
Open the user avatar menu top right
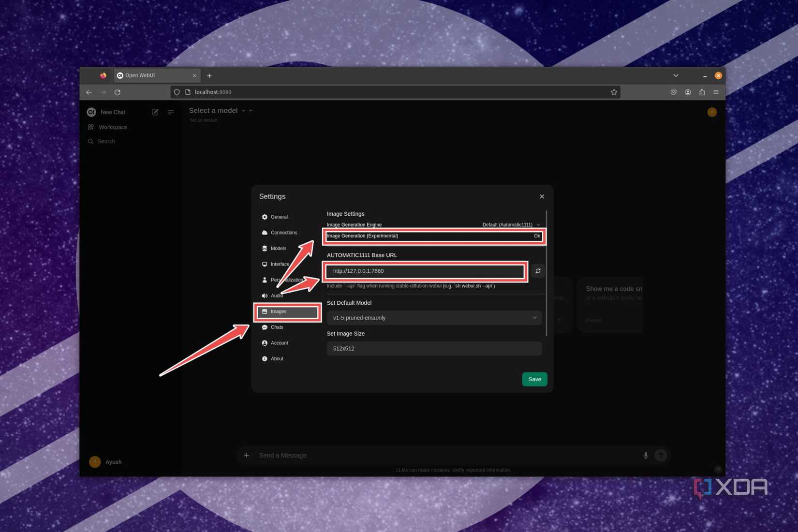point(712,112)
